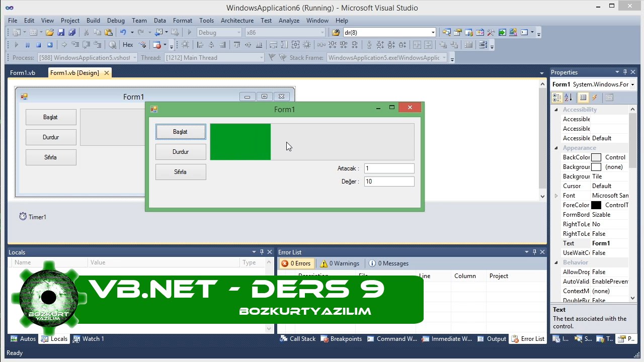The width and height of the screenshot is (644, 362).
Task: Toggle auto-hide pin on Error List panel
Action: [x=534, y=252]
